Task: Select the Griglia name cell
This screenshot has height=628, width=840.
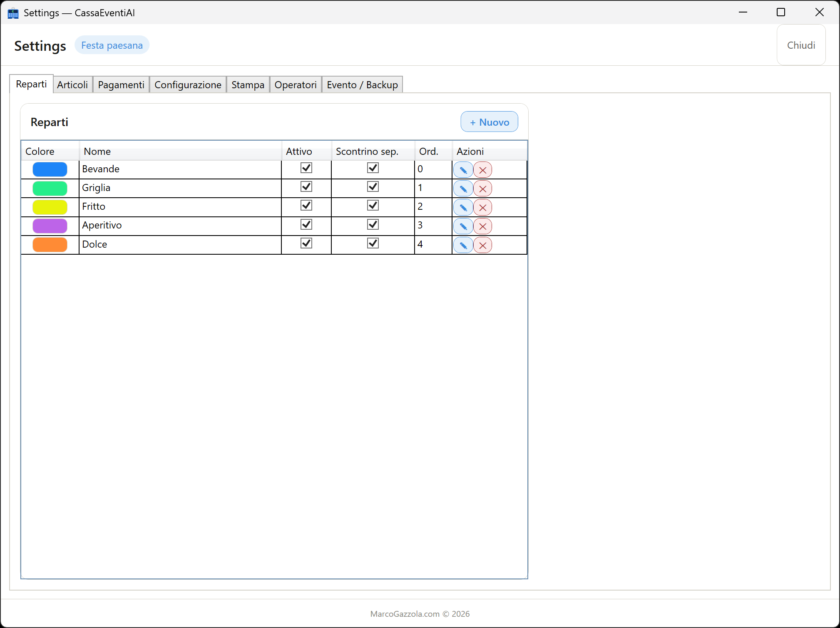Action: coord(180,188)
